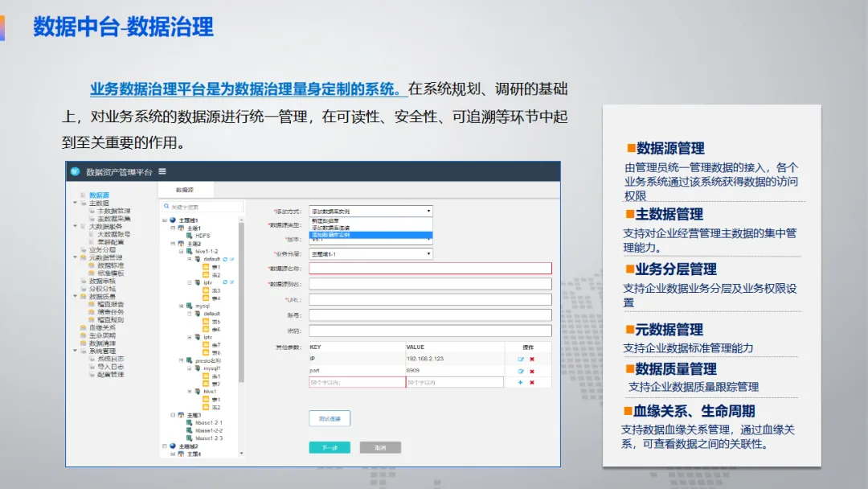The height and width of the screenshot is (489, 868).
Task: Focus the 数据源别名 input field
Action: 430,284
